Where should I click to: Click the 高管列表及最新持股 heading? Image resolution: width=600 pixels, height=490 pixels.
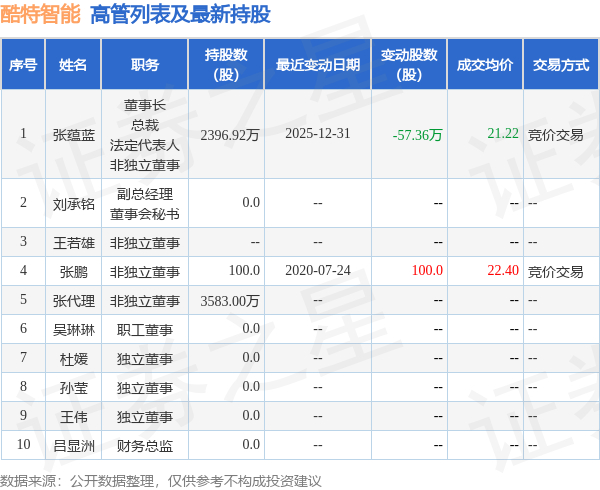point(180,15)
